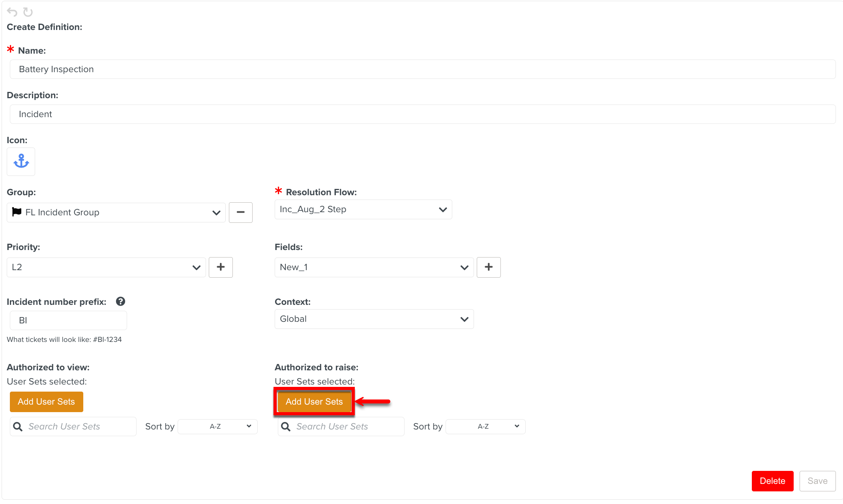Screen dimensions: 843x504
Task: Click the plus button beside Priority
Action: pyautogui.click(x=221, y=267)
